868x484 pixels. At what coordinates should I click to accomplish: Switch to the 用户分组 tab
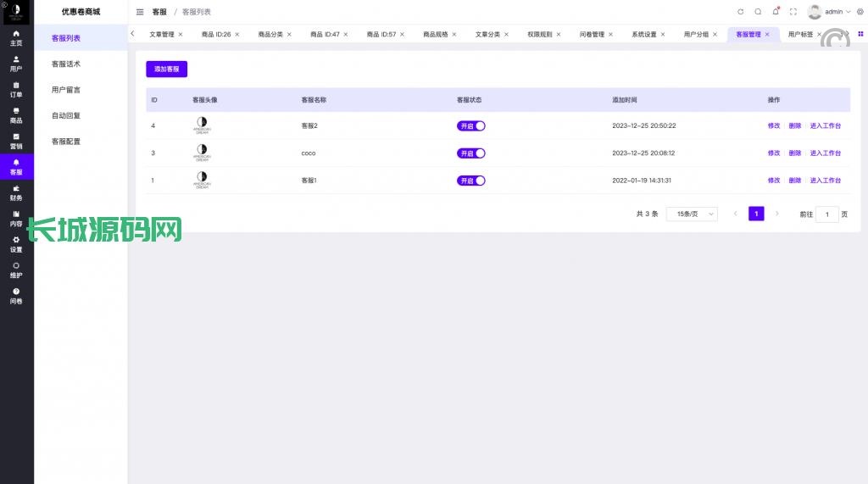pos(696,35)
